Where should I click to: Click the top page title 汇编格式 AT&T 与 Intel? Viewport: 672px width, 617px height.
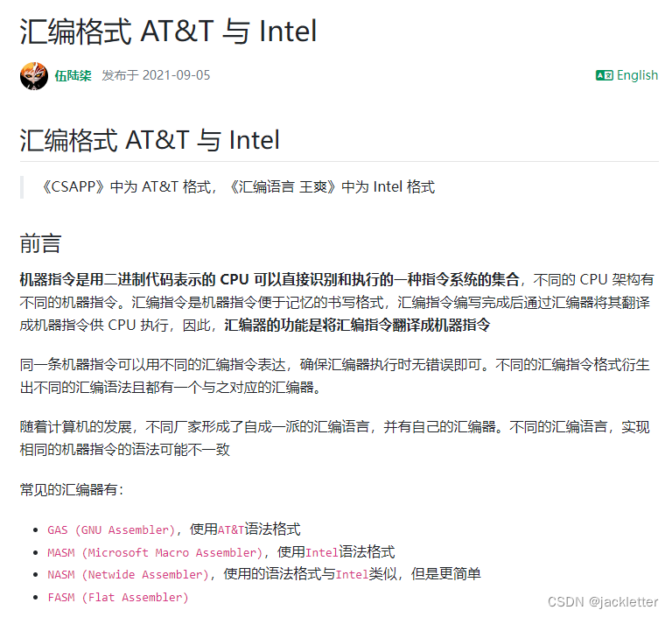pyautogui.click(x=168, y=31)
